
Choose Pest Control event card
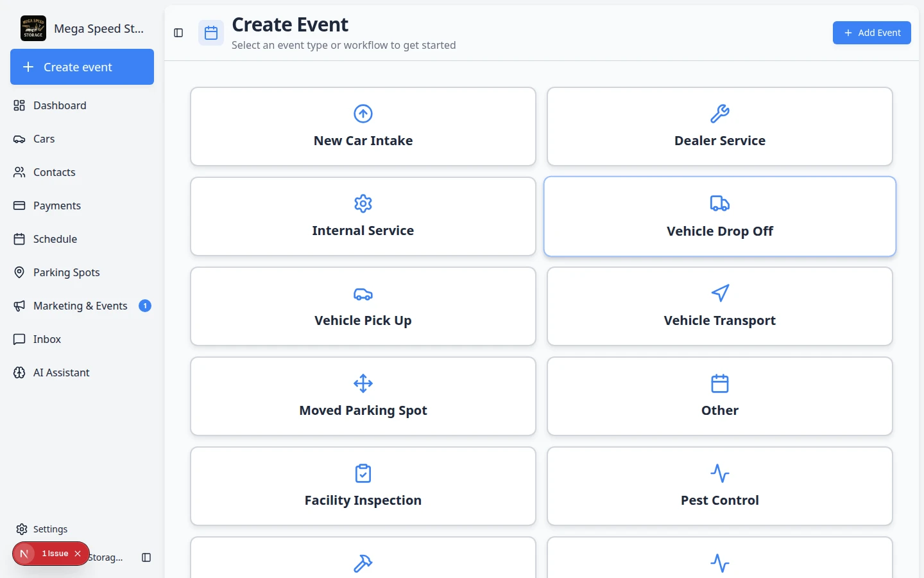pyautogui.click(x=720, y=486)
